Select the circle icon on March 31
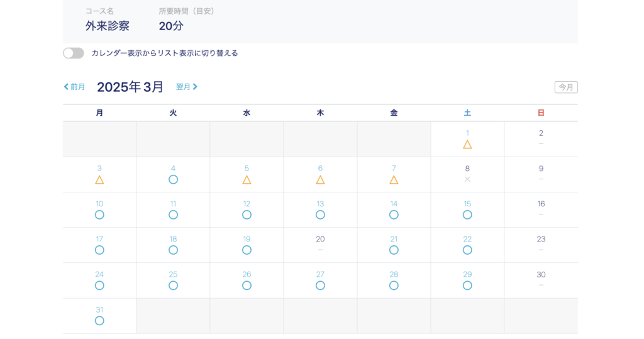 pyautogui.click(x=99, y=321)
